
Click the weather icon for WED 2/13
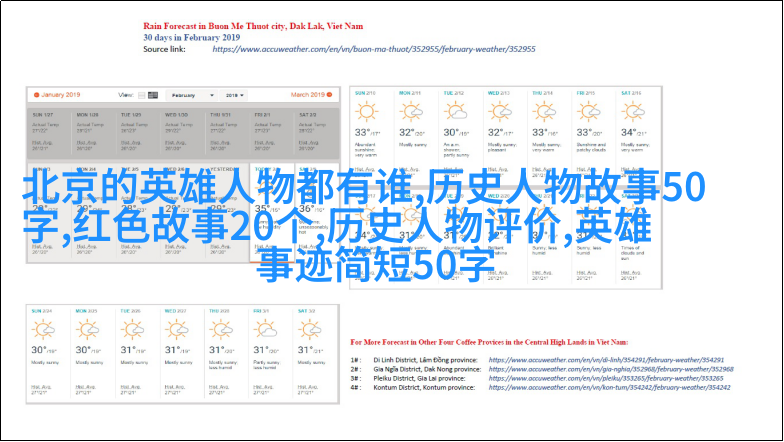500,112
